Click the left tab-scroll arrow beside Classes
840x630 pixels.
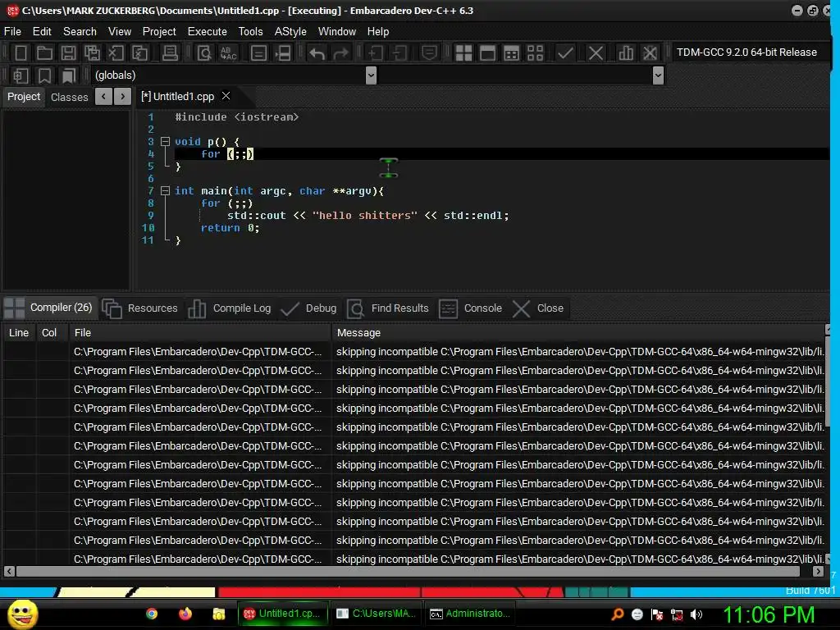[103, 97]
